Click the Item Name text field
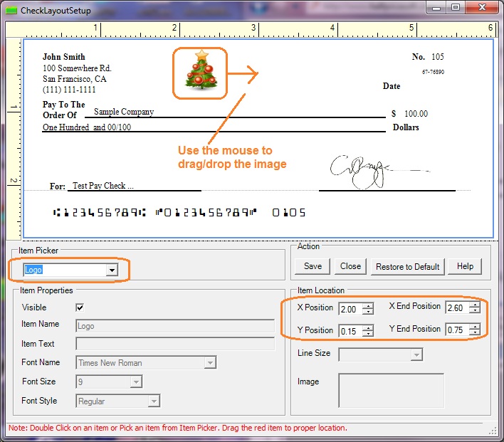The image size is (504, 442). coord(175,326)
